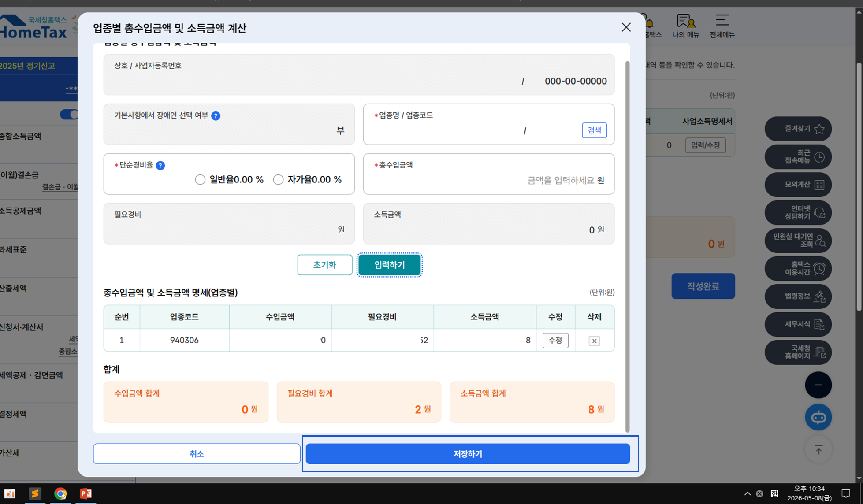Open 세무서식 shortcut
Screen dimensions: 863x504
pyautogui.click(x=798, y=325)
